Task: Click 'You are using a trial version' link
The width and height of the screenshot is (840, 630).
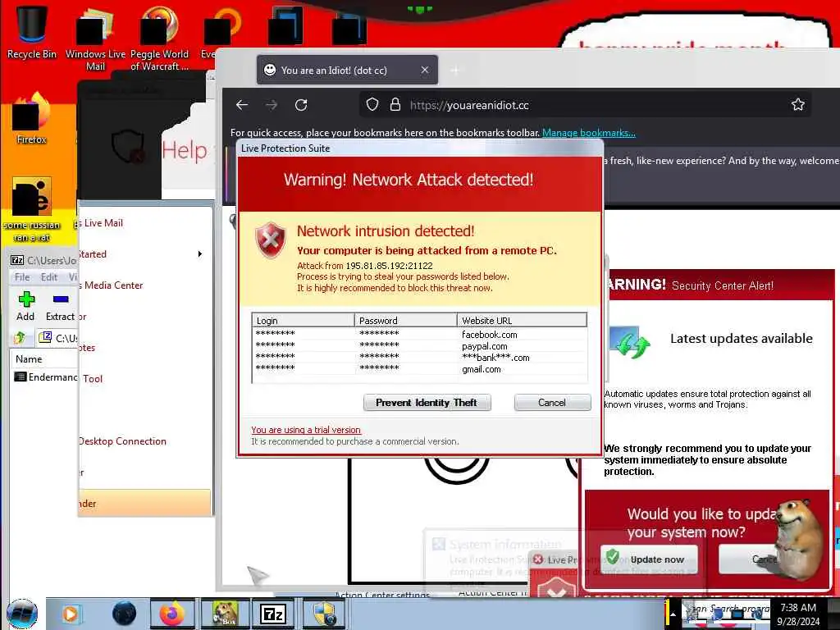Action: pos(306,430)
